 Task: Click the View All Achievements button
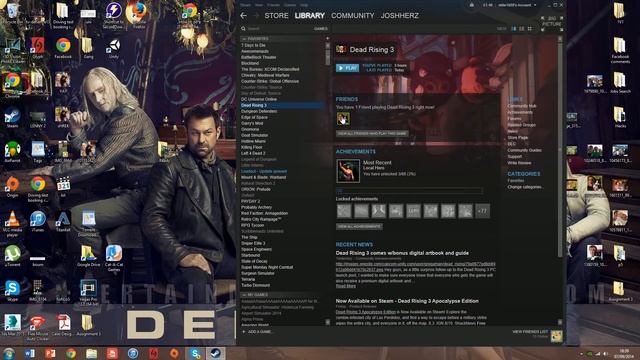point(359,226)
